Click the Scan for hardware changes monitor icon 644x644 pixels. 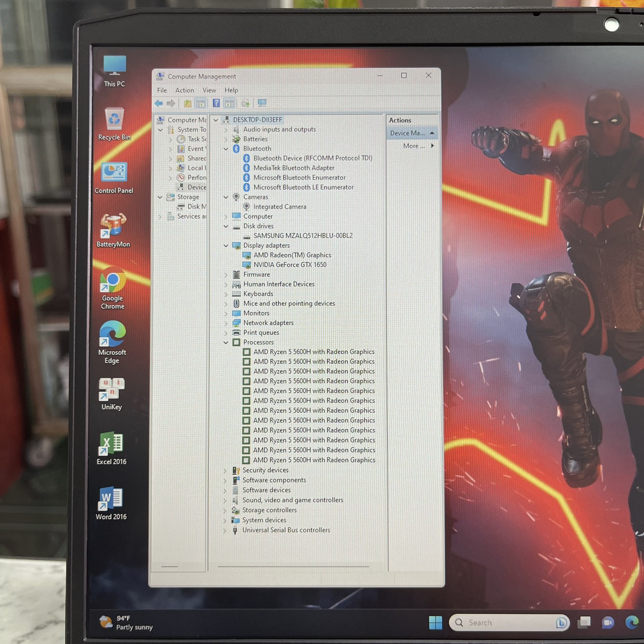[x=262, y=103]
